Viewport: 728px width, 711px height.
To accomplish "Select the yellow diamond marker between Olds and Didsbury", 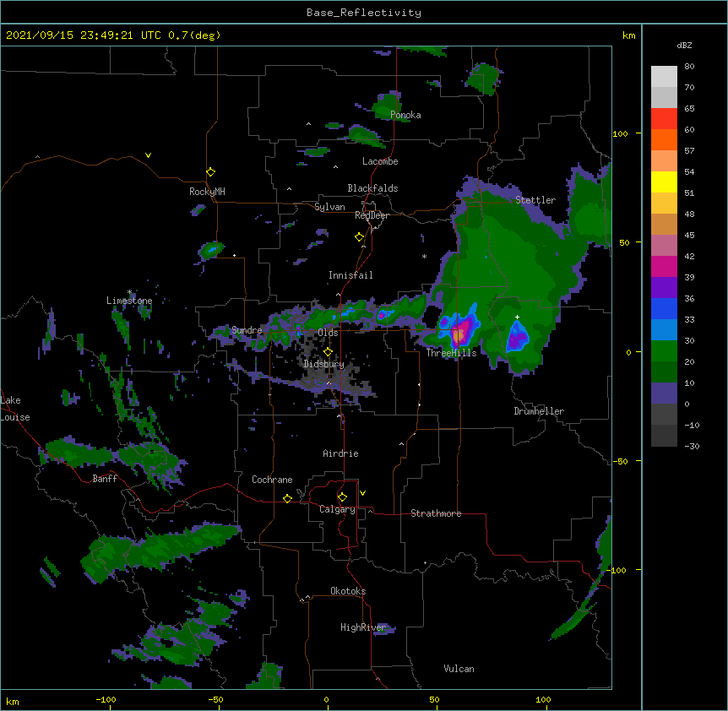I will click(x=328, y=351).
